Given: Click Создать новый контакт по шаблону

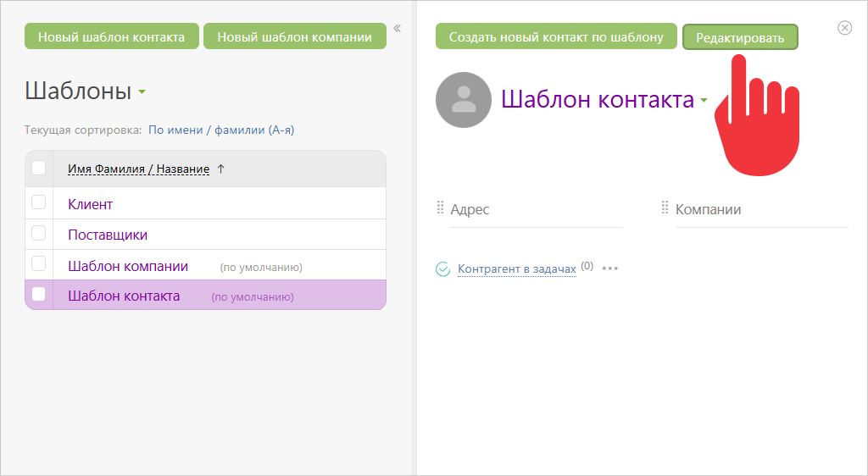Looking at the screenshot, I should [556, 36].
